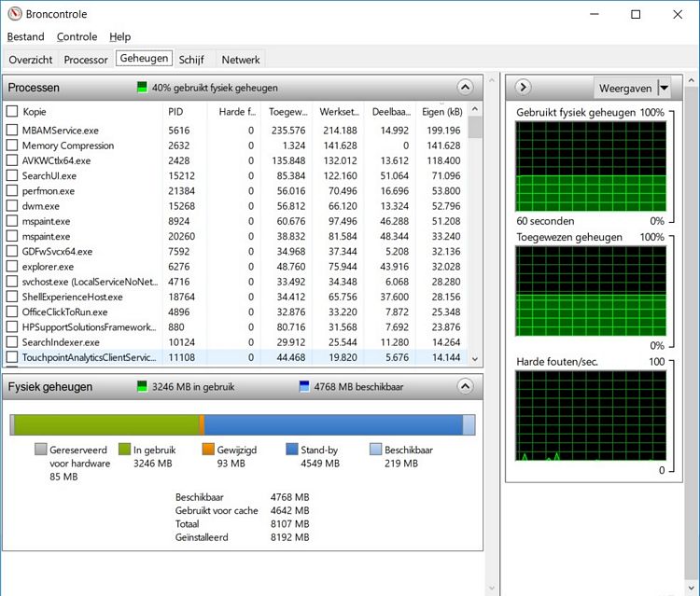The image size is (700, 596).
Task: Check the OfficeClickToRun.exe checkbox
Action: (x=12, y=312)
